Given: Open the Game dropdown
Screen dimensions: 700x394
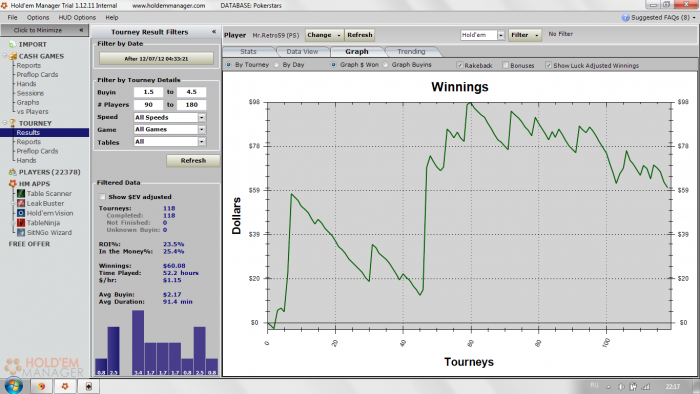Looking at the screenshot, I should 202,129.
